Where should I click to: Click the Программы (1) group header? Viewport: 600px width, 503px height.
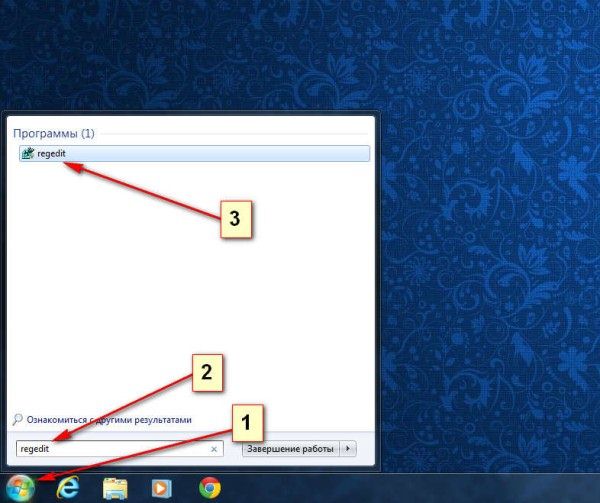[54, 133]
